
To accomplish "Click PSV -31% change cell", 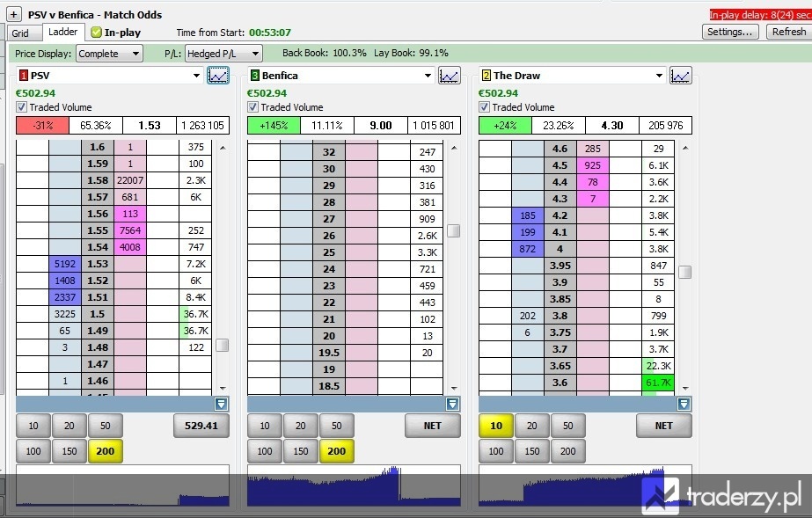I will click(42, 126).
